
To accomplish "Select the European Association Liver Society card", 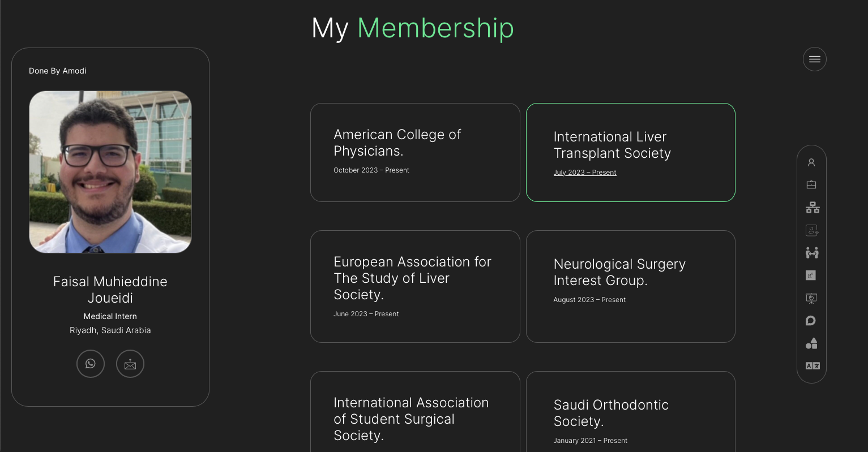I will [x=415, y=286].
